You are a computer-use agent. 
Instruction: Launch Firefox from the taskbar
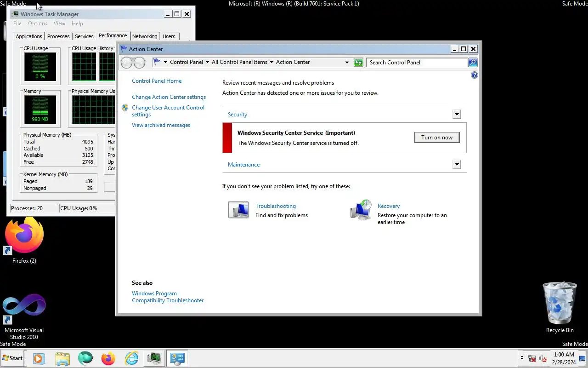[x=108, y=358]
